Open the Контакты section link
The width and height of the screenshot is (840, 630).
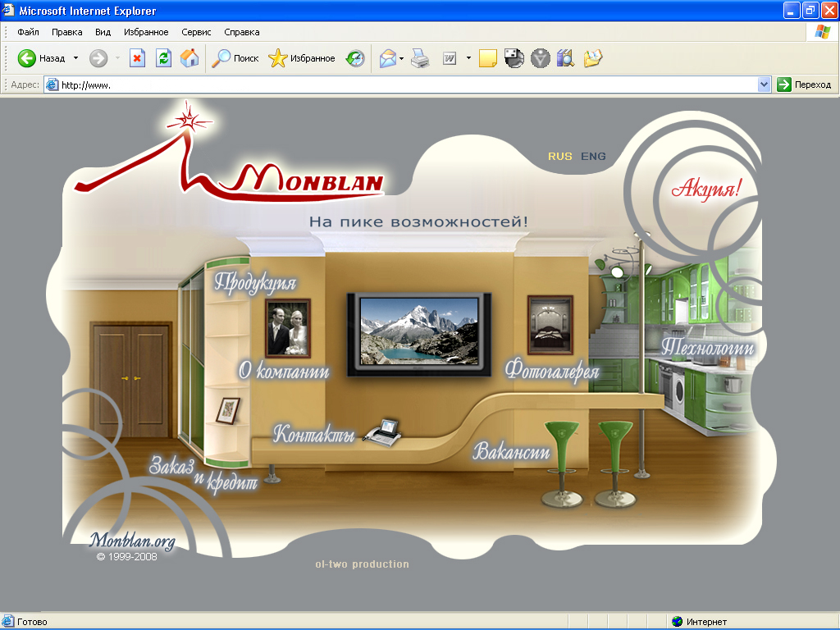tap(314, 434)
